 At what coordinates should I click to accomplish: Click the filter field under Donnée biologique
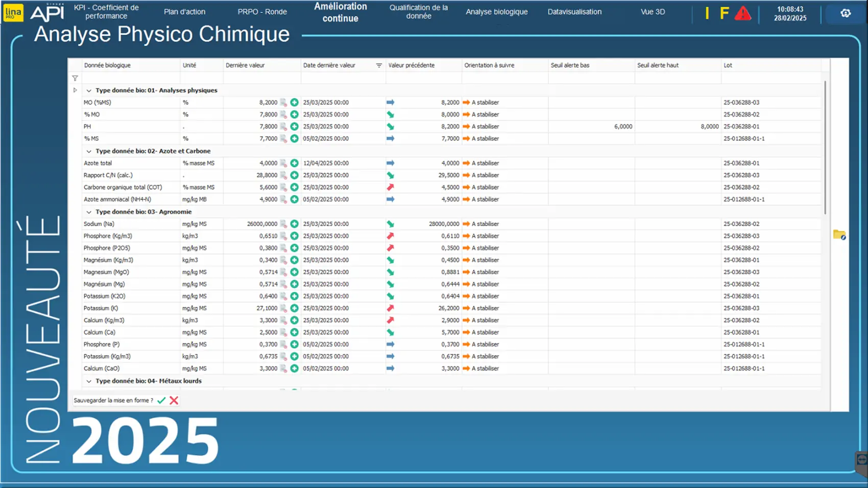(x=131, y=78)
